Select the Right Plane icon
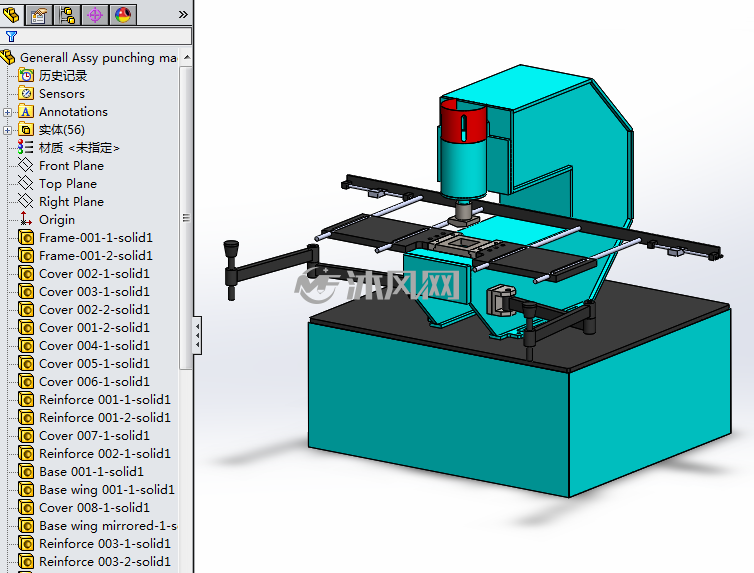This screenshot has width=754, height=573. coord(25,201)
